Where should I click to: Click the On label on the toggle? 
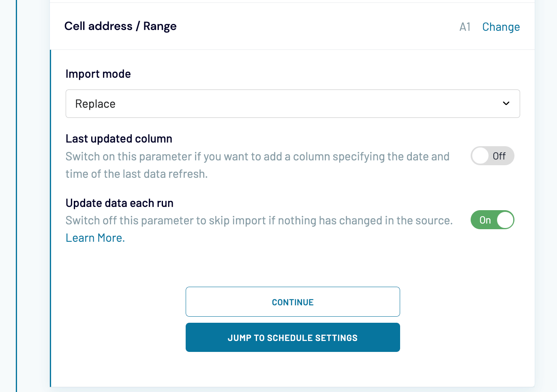[x=485, y=220]
